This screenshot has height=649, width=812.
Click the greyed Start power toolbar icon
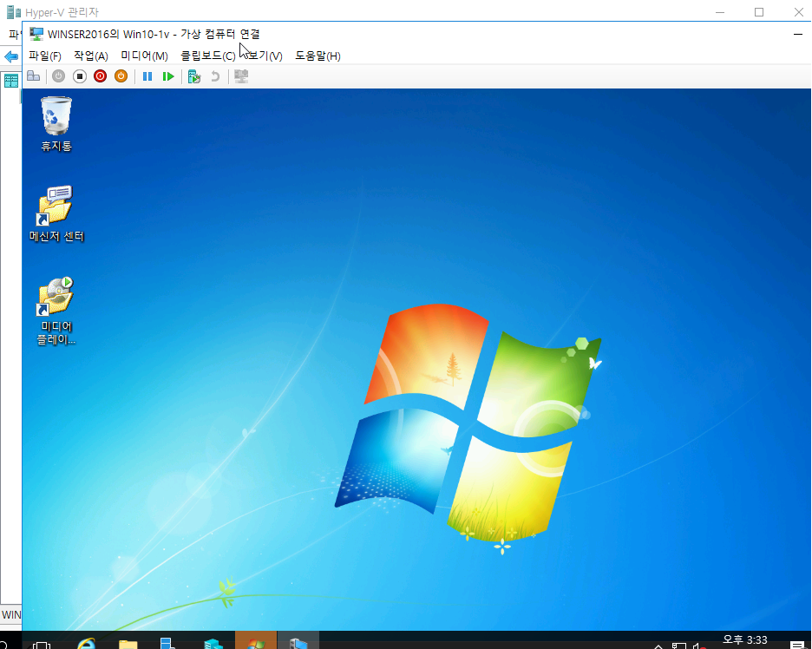(58, 76)
